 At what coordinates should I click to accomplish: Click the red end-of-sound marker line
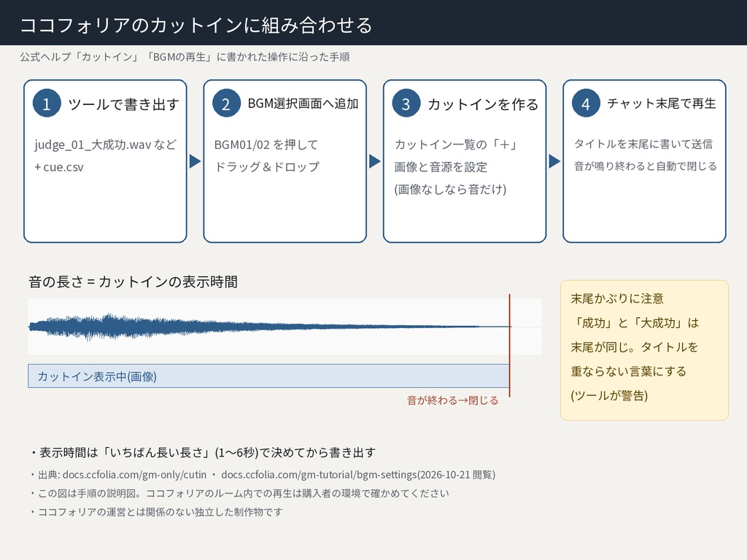(x=509, y=345)
